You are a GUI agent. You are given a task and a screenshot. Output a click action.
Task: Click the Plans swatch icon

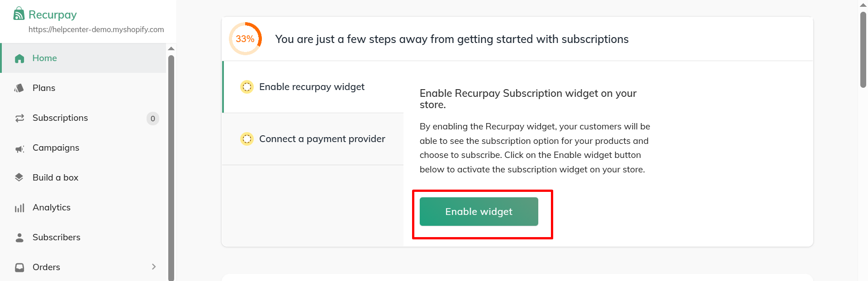[x=19, y=88]
